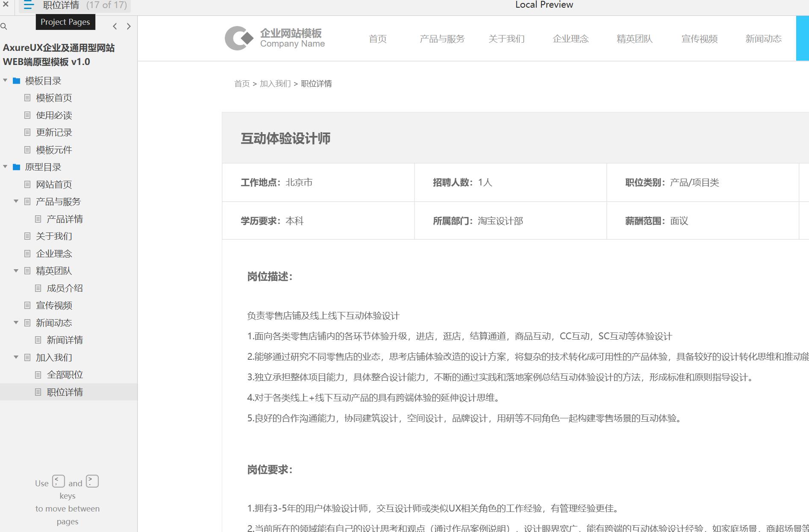Click the page icon beside 职位详情

click(x=38, y=392)
